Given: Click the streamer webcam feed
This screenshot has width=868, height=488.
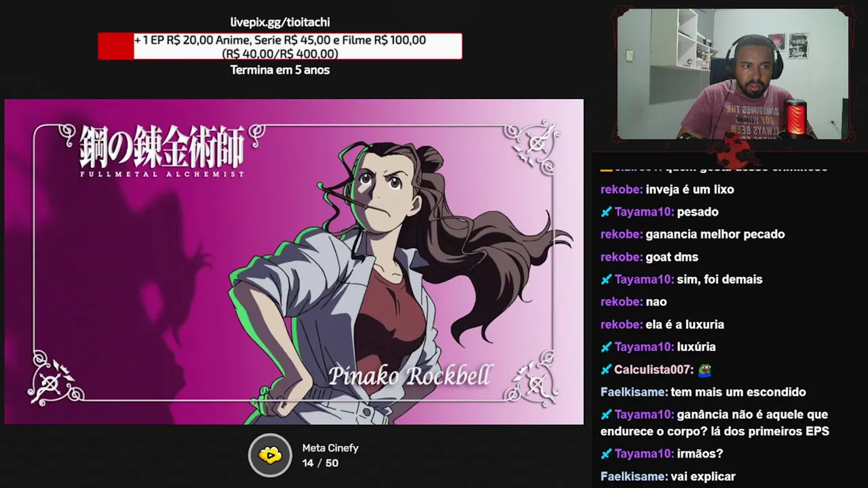Looking at the screenshot, I should 733,75.
